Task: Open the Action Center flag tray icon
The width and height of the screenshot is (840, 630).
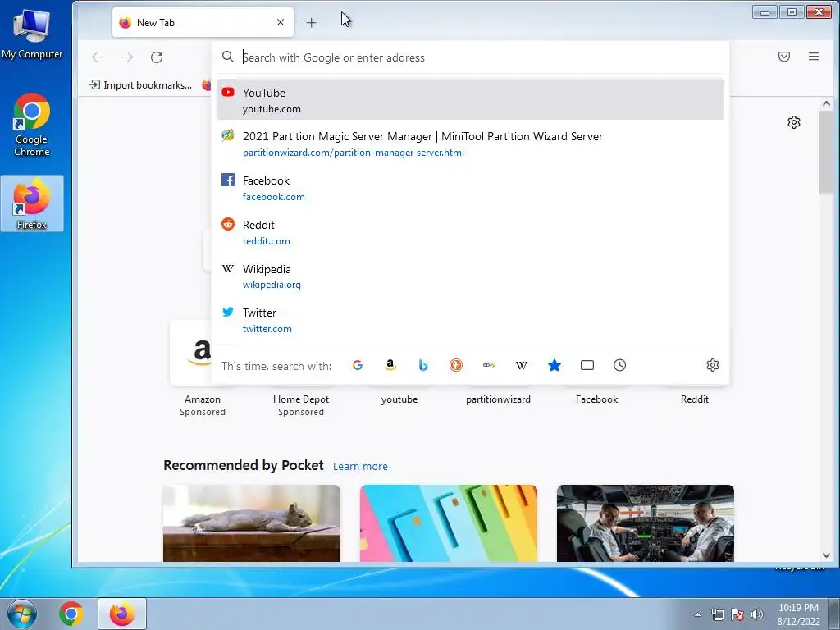Action: pos(737,614)
